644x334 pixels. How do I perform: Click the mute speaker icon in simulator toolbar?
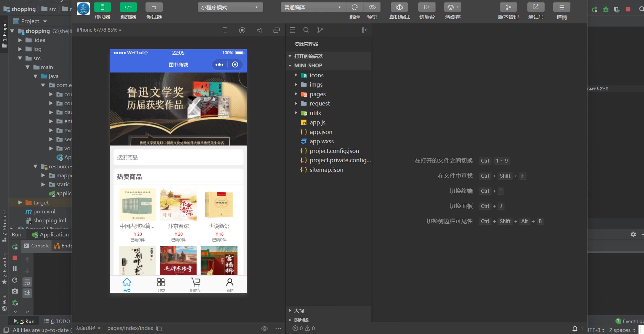click(259, 30)
